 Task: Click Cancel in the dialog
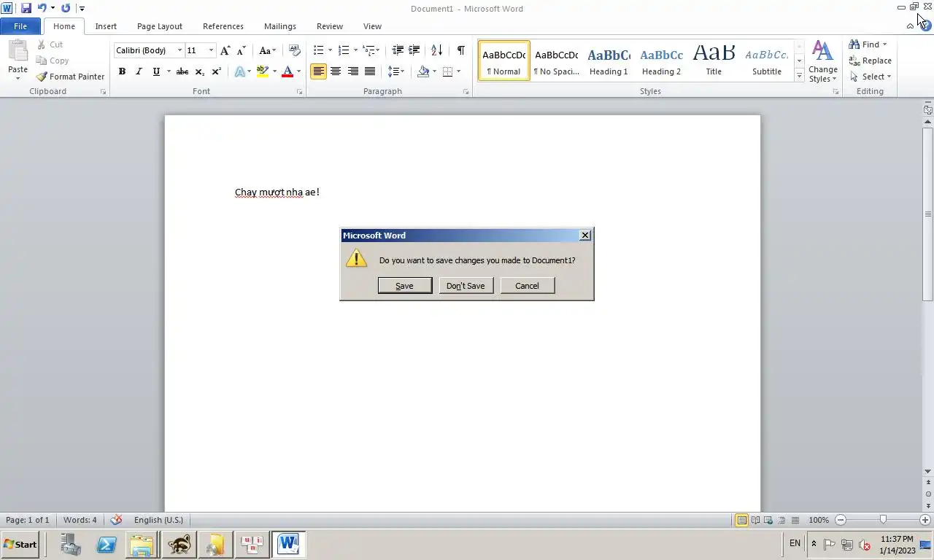(528, 286)
